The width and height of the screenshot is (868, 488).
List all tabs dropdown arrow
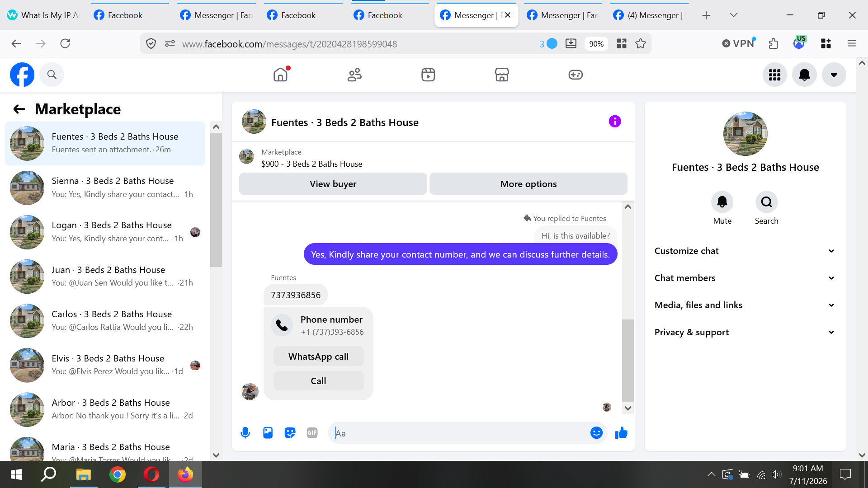pyautogui.click(x=734, y=15)
